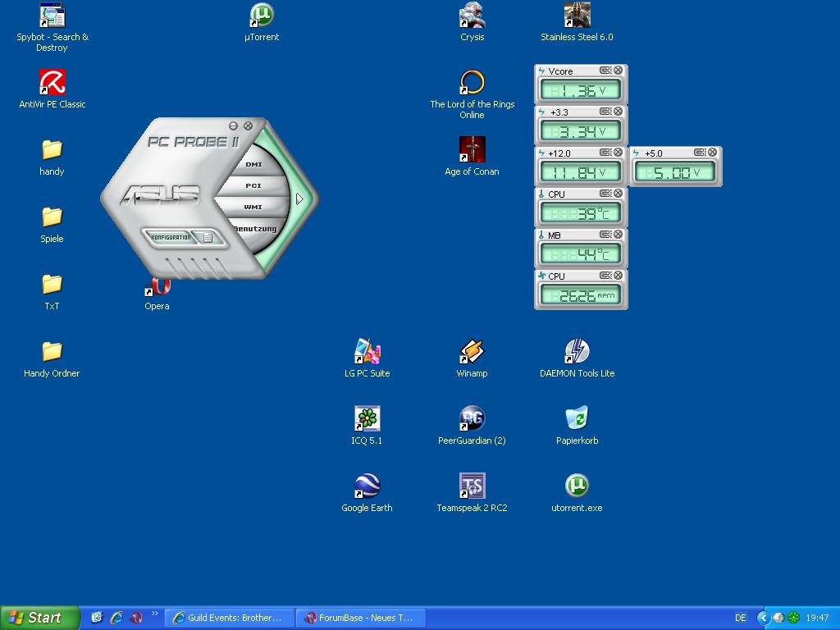Click the 19:47 taskbar clock
Viewport: 840px width, 630px height.
coord(818,618)
